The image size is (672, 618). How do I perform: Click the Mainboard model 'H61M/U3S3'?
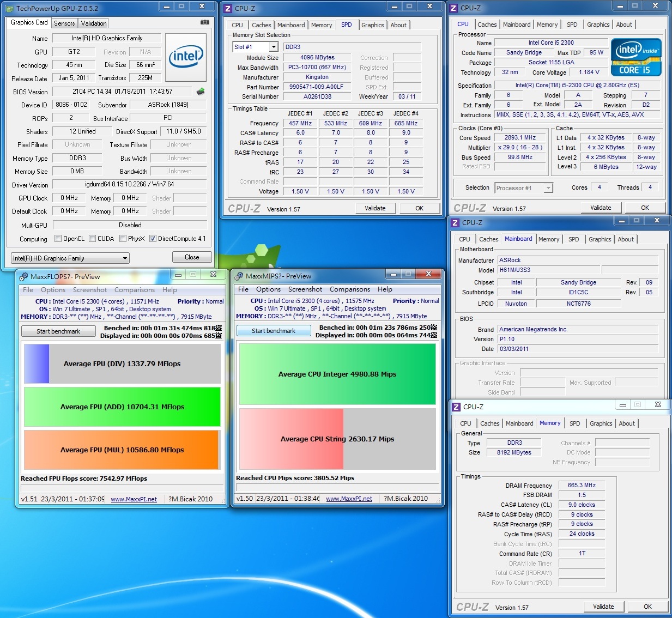(549, 270)
